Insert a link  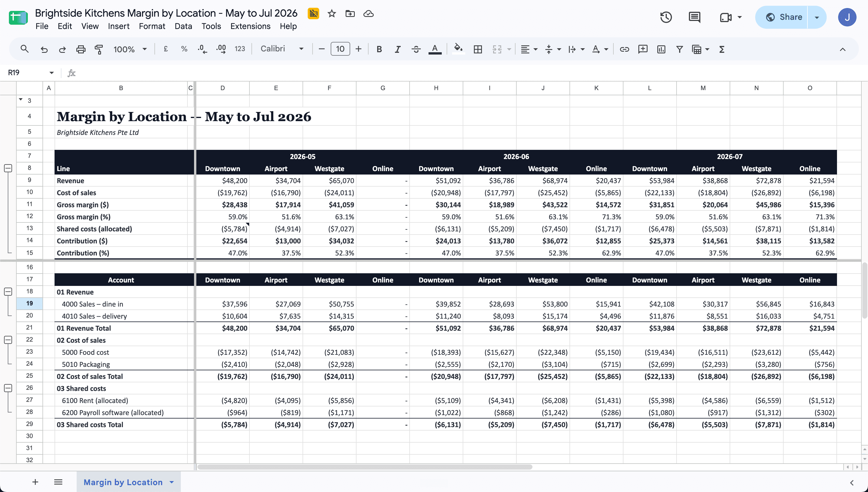tap(624, 49)
